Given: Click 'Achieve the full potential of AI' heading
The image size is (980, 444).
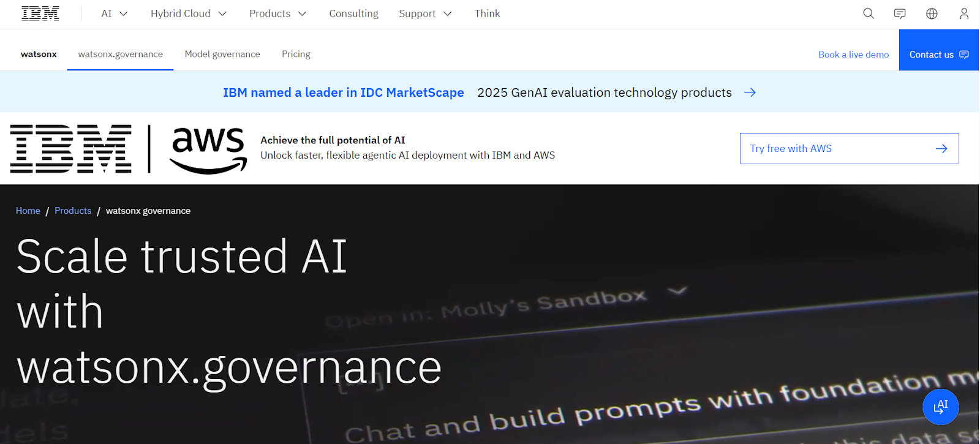Looking at the screenshot, I should pyautogui.click(x=333, y=140).
